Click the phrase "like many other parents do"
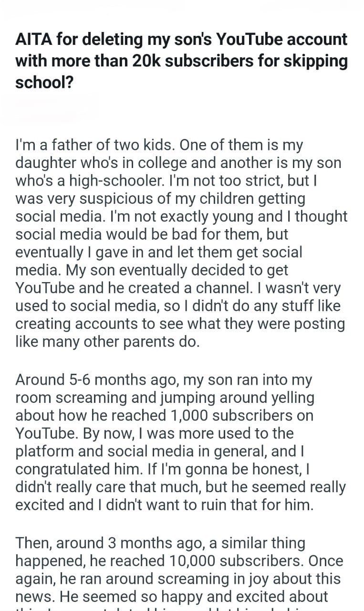364x611 pixels. (x=107, y=342)
